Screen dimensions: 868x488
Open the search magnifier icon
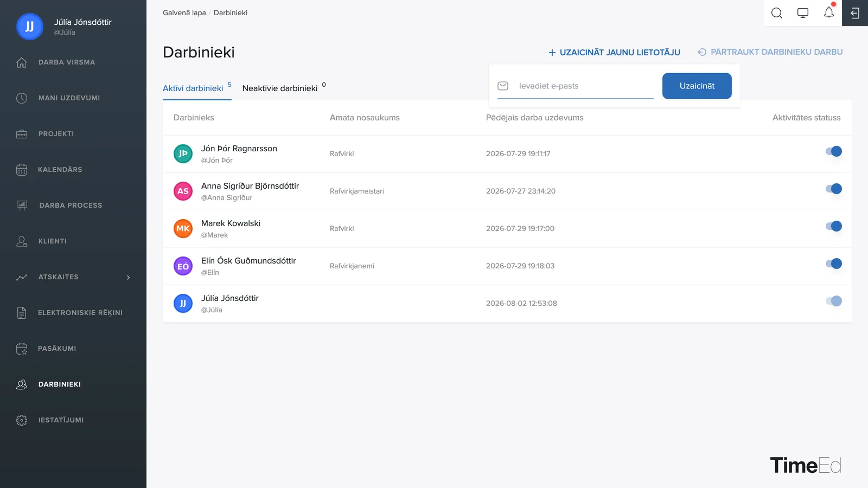click(x=777, y=13)
